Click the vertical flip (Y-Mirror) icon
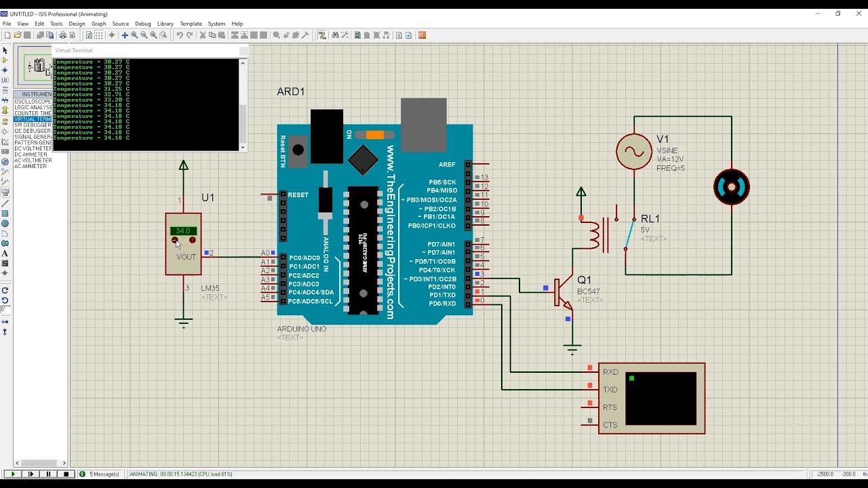Screen dimensions: 868x488 (x=5, y=331)
